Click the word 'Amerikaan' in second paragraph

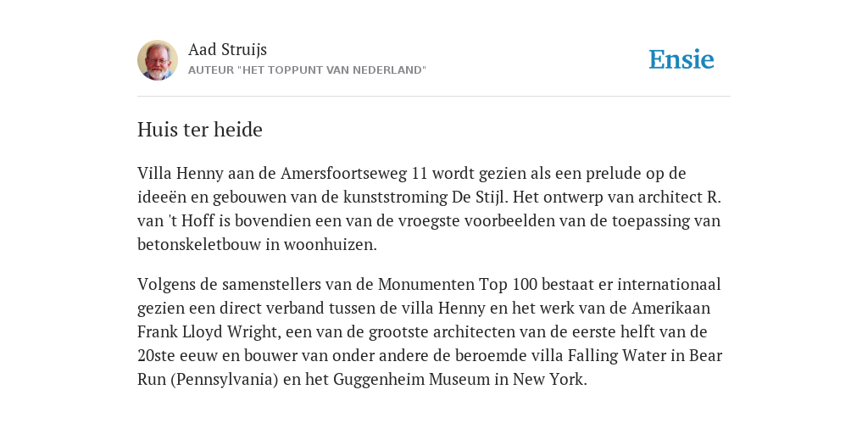(671, 309)
